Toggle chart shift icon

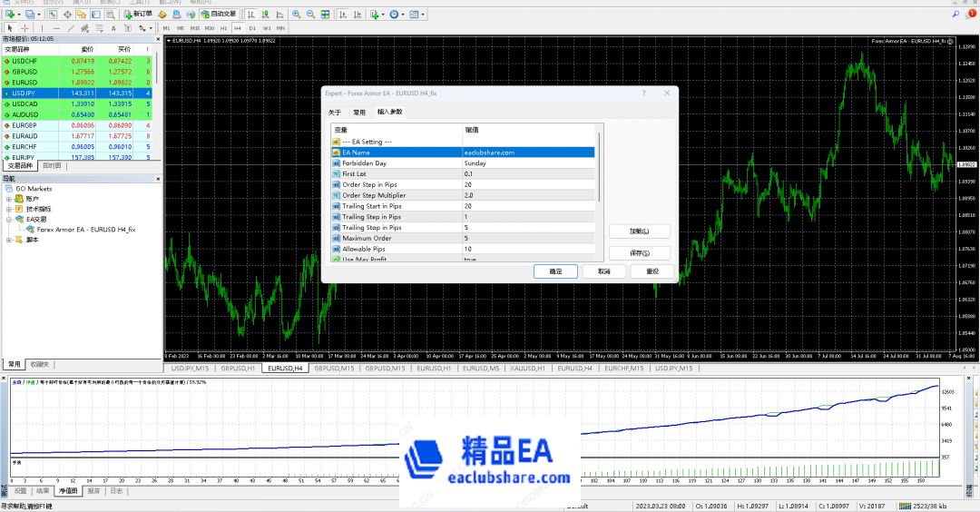[x=358, y=15]
